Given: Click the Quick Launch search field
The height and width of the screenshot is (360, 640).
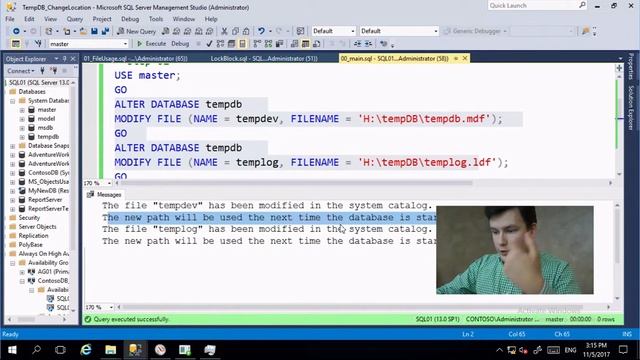Looking at the screenshot, I should [x=537, y=6].
